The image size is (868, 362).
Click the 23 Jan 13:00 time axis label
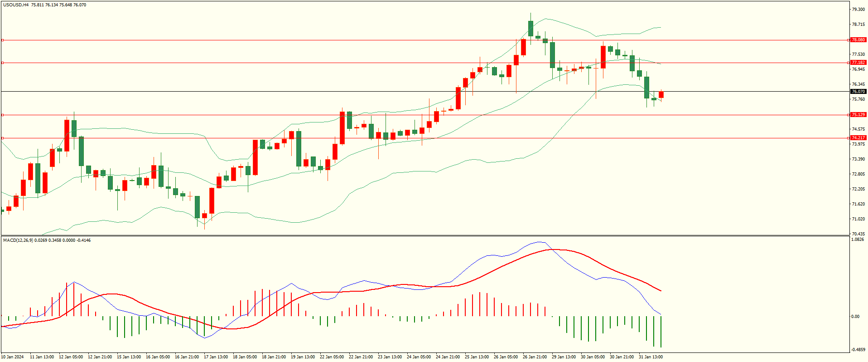[x=390, y=357]
